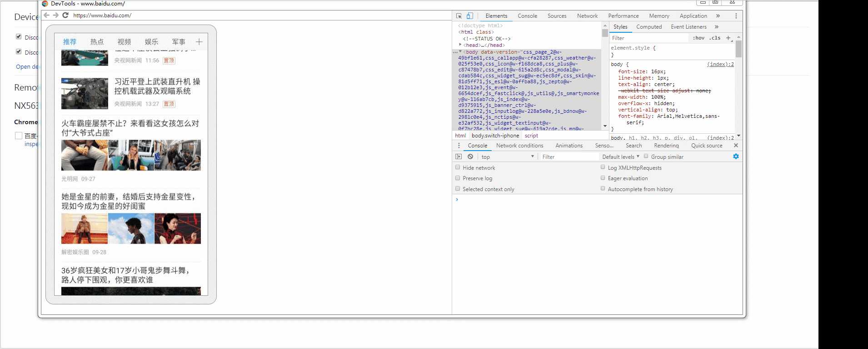
Task: Open the Quick source drawer tab
Action: [x=707, y=146]
